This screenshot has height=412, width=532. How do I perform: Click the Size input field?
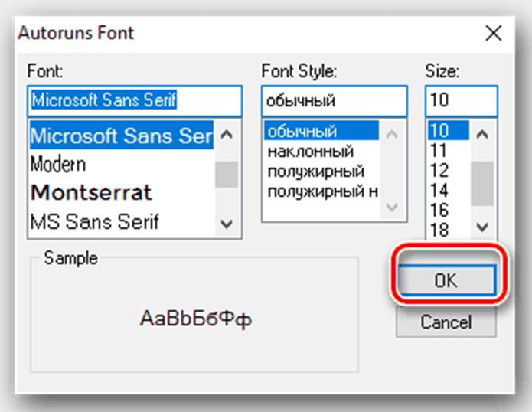(x=460, y=100)
